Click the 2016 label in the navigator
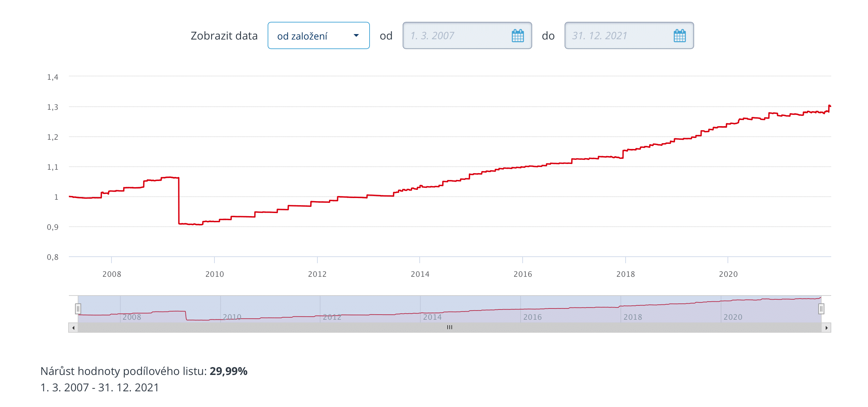 coord(533,317)
